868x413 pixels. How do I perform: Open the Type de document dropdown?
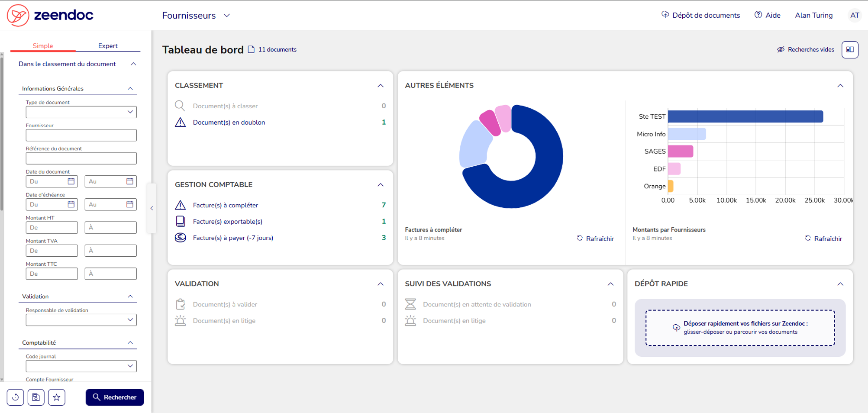(81, 112)
